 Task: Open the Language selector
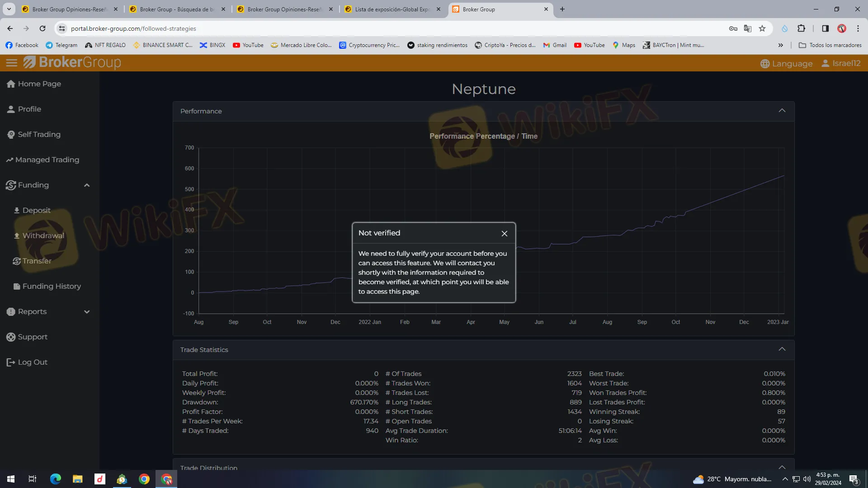(x=787, y=64)
